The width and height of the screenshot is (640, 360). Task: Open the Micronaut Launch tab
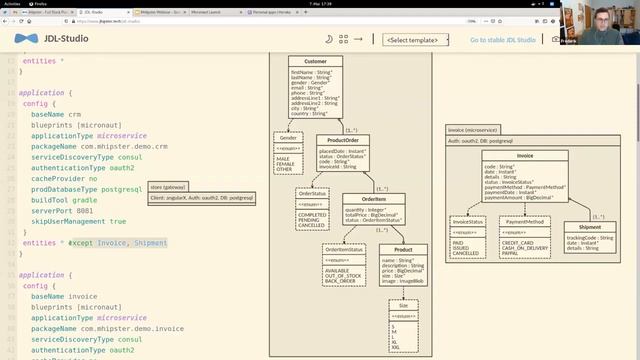[216, 12]
